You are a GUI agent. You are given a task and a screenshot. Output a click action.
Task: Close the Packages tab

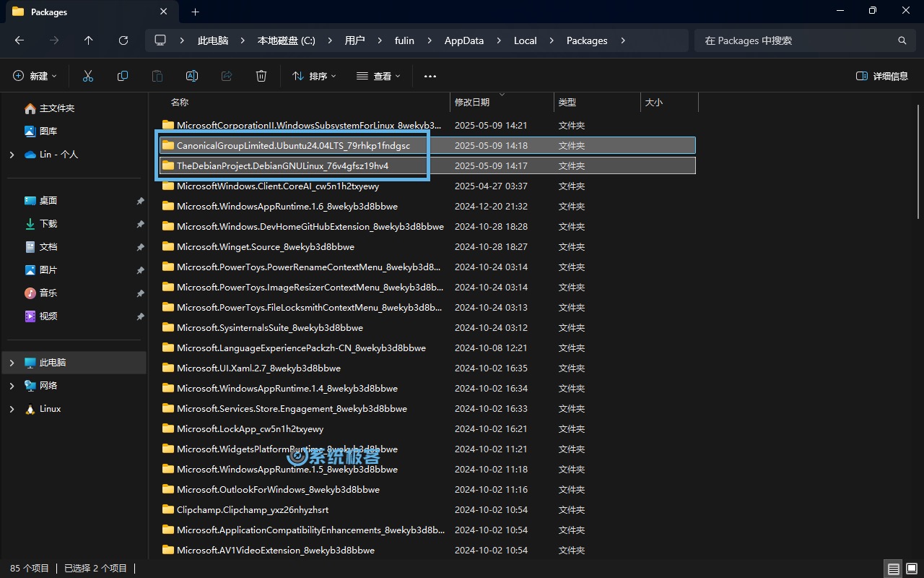[164, 12]
